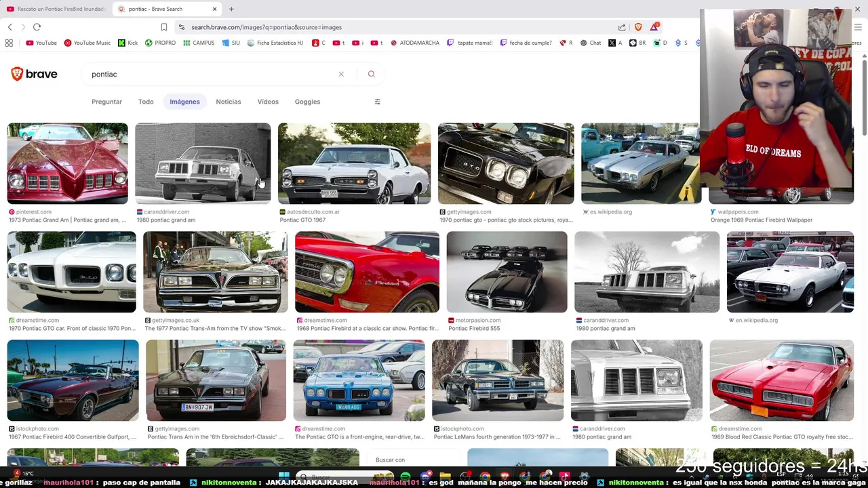Open the Ficha Estadistica HJ bookmark
Viewport: 868px width, 488px height.
275,43
